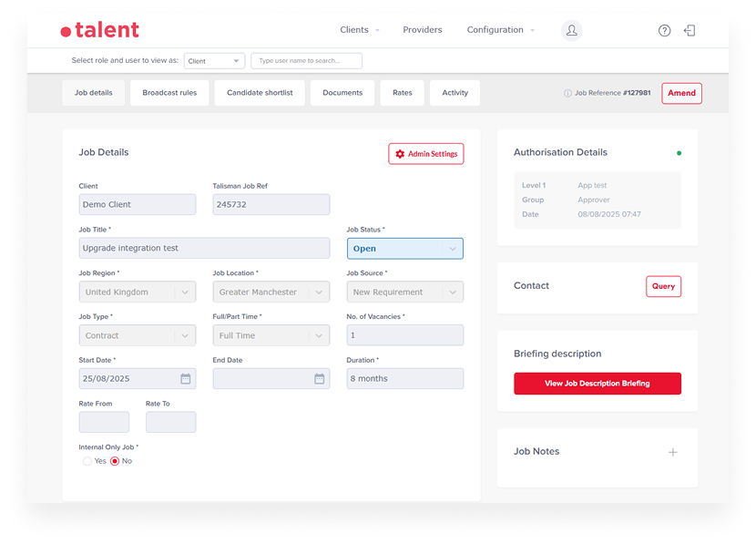Screen dimensions: 756x544
Task: Click the logout door icon
Action: coord(690,30)
